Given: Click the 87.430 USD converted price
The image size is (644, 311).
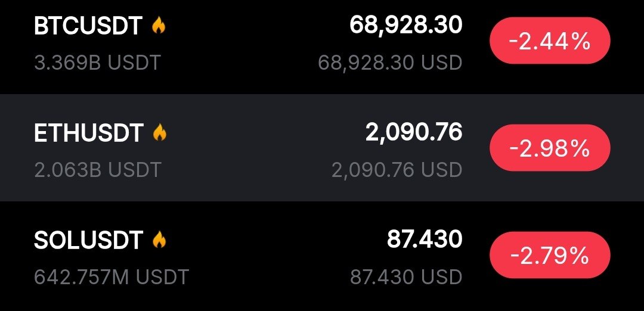Looking at the screenshot, I should click(405, 277).
